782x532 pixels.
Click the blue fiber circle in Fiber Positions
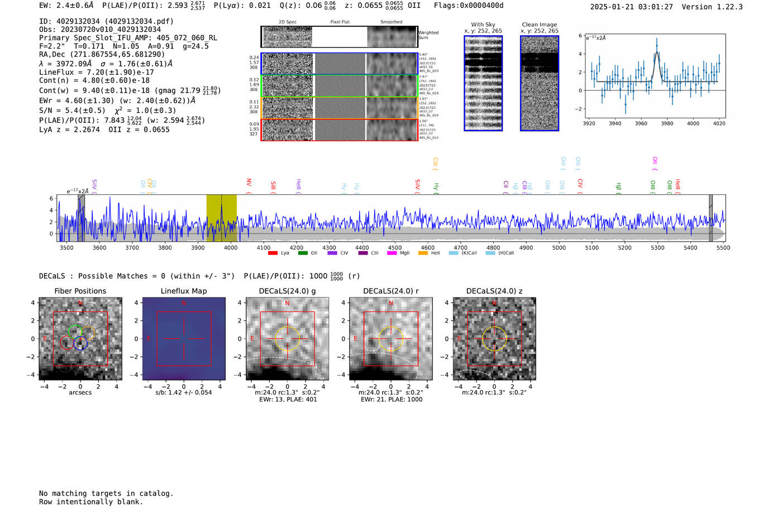(81, 343)
